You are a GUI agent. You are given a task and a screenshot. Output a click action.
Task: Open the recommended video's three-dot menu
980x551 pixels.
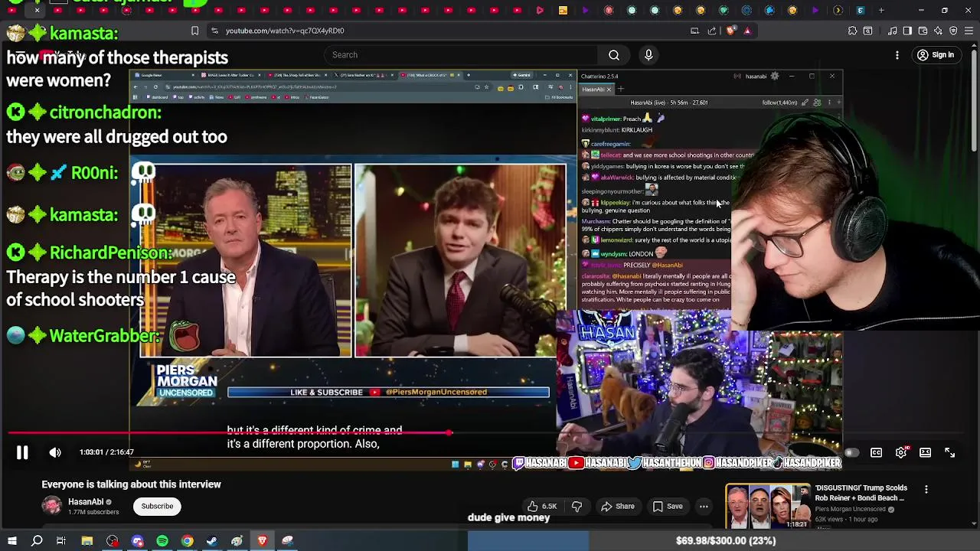pos(926,490)
